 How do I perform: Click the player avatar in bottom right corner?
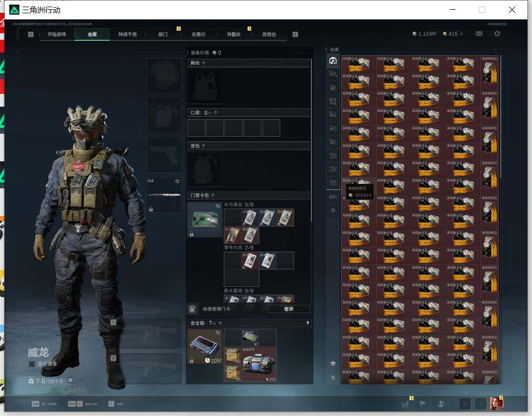[496, 403]
